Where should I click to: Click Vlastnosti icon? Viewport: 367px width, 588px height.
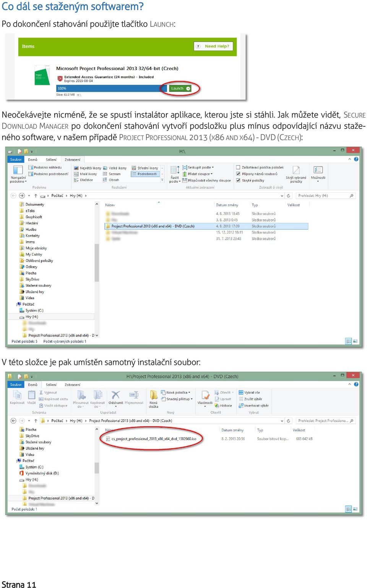[x=205, y=398]
